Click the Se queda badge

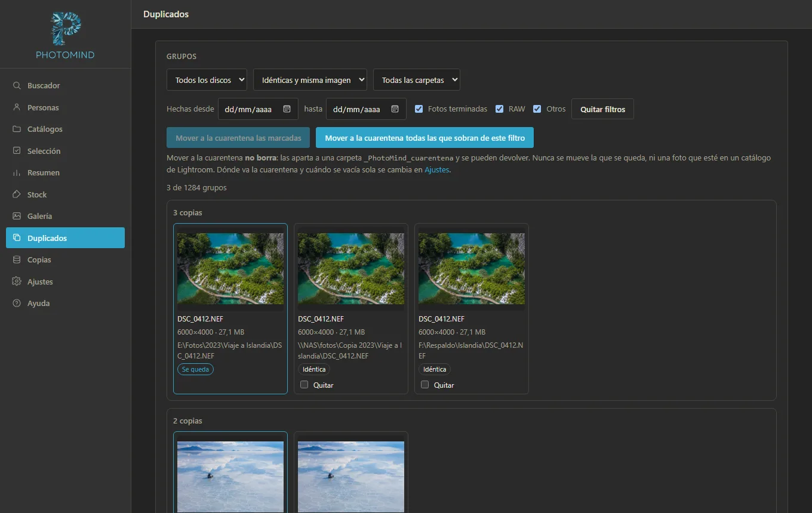point(195,369)
